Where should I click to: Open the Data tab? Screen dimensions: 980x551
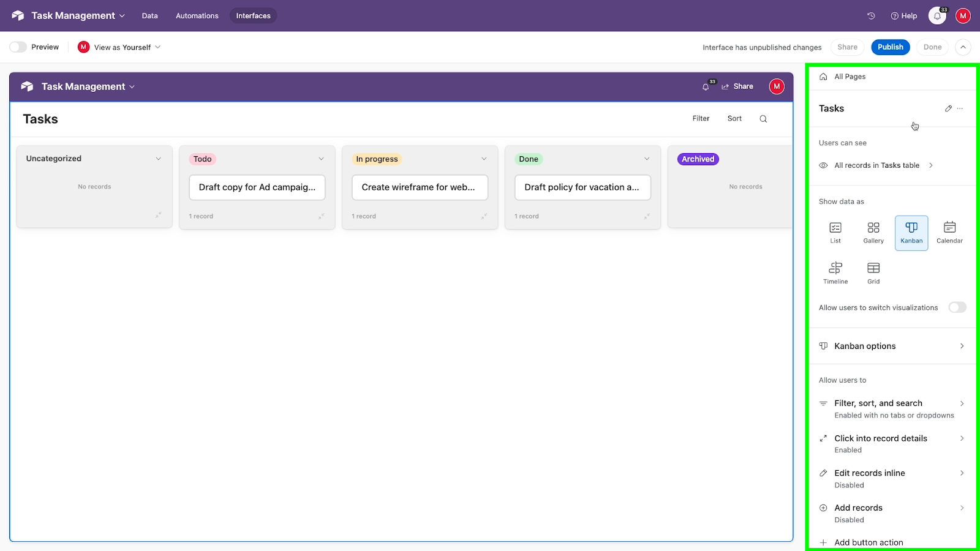coord(150,16)
